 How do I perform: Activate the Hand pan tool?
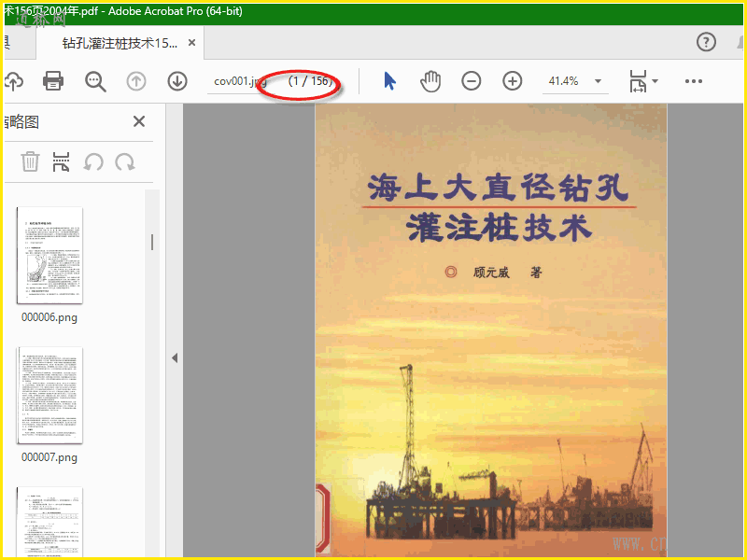pyautogui.click(x=430, y=81)
